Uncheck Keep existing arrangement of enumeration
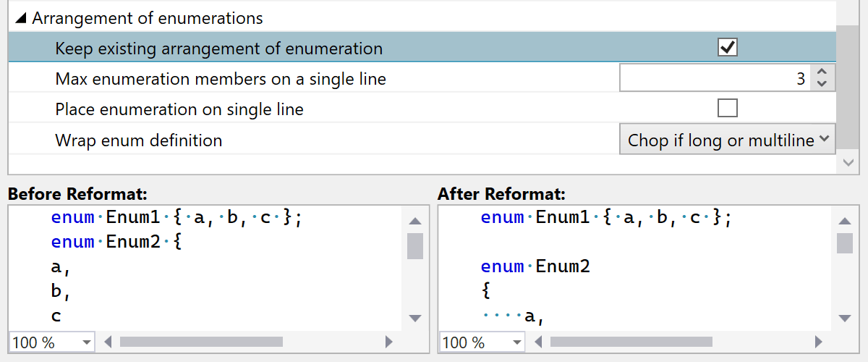The width and height of the screenshot is (868, 362). (x=727, y=49)
